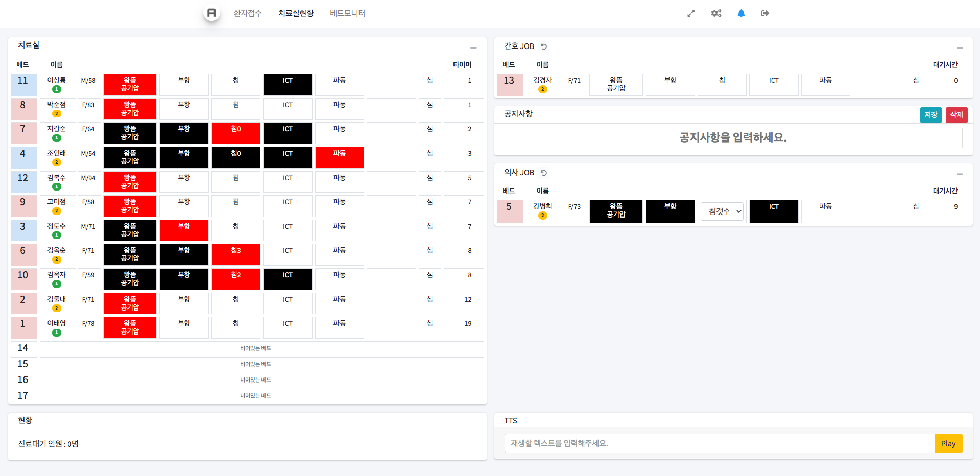Click the 저장 button in the 공지사항 panel
The image size is (980, 476).
point(930,115)
